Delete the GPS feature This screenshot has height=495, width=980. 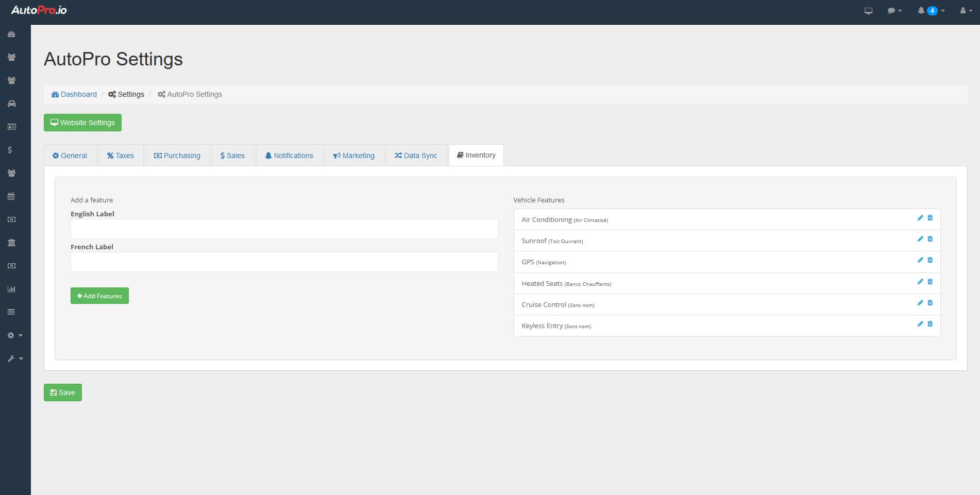tap(930, 260)
